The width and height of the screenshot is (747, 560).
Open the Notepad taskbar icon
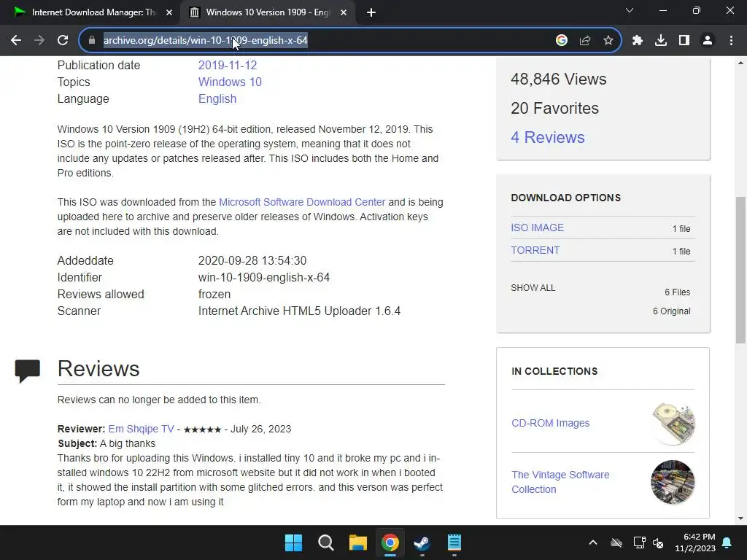[454, 542]
